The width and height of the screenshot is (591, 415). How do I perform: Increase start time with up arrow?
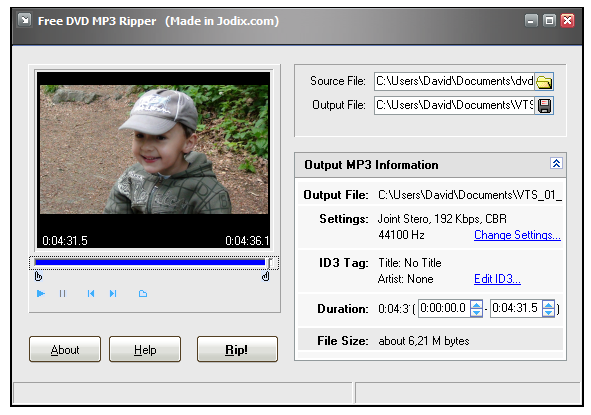click(x=476, y=305)
